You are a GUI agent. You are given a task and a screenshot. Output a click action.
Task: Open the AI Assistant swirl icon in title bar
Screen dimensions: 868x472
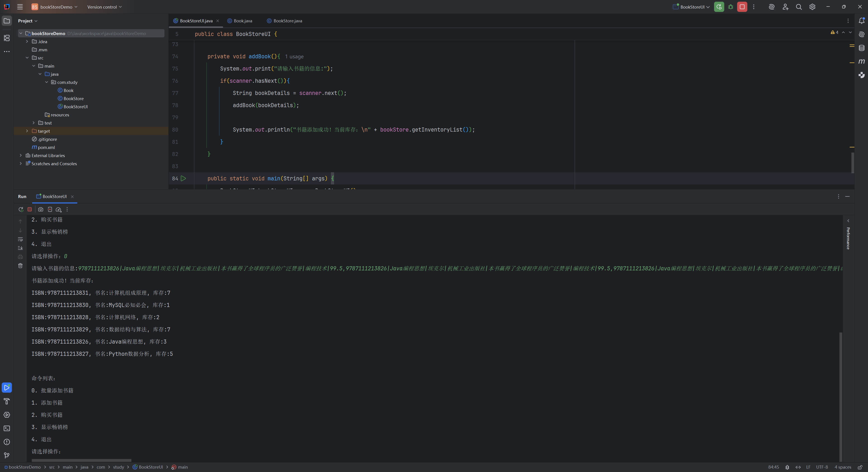point(772,7)
